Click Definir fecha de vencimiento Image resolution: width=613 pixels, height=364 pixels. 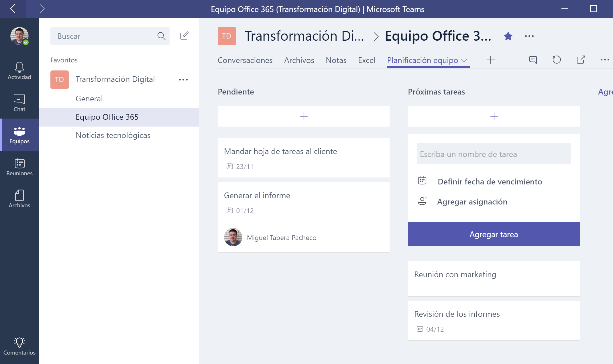tap(490, 182)
